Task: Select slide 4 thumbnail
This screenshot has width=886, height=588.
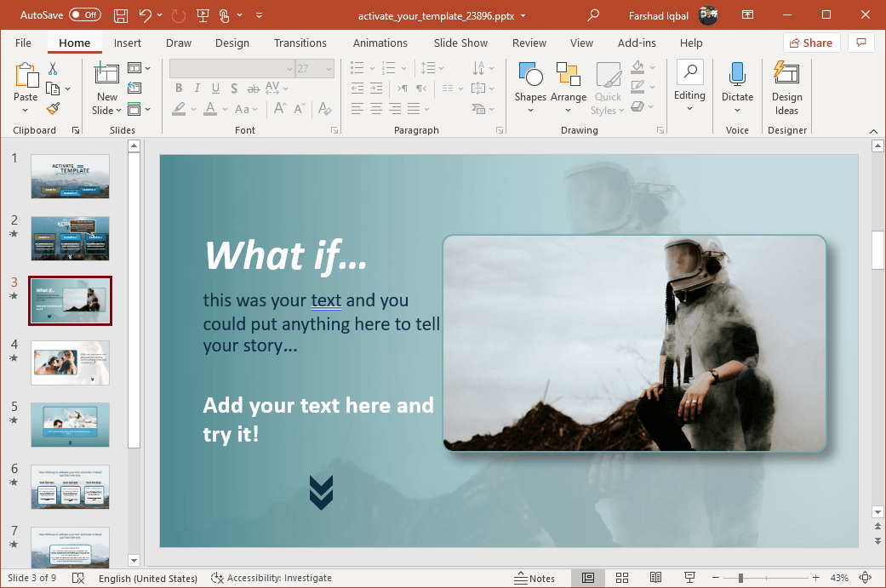Action: [x=70, y=363]
